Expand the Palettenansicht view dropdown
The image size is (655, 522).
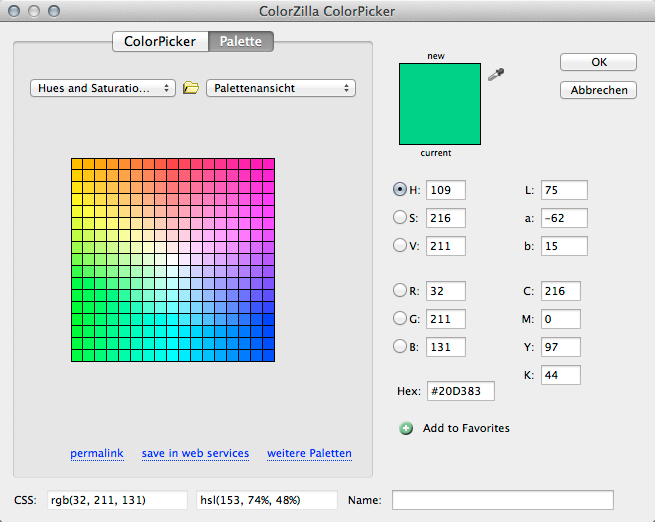tap(281, 88)
